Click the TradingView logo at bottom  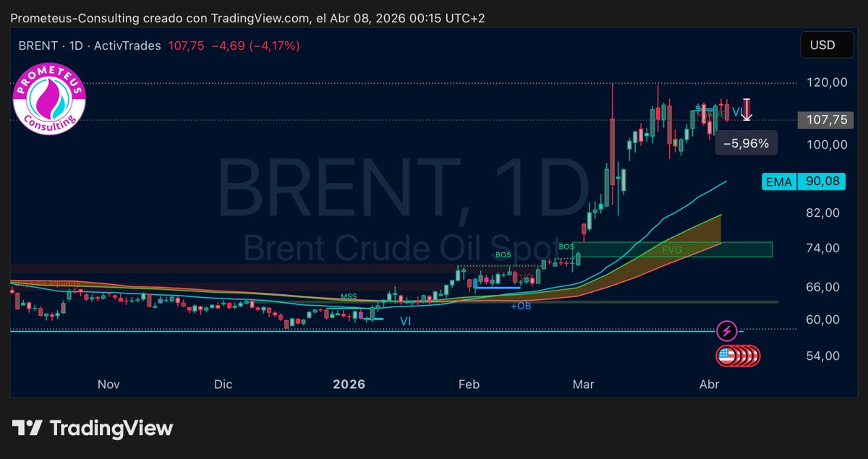[x=93, y=429]
